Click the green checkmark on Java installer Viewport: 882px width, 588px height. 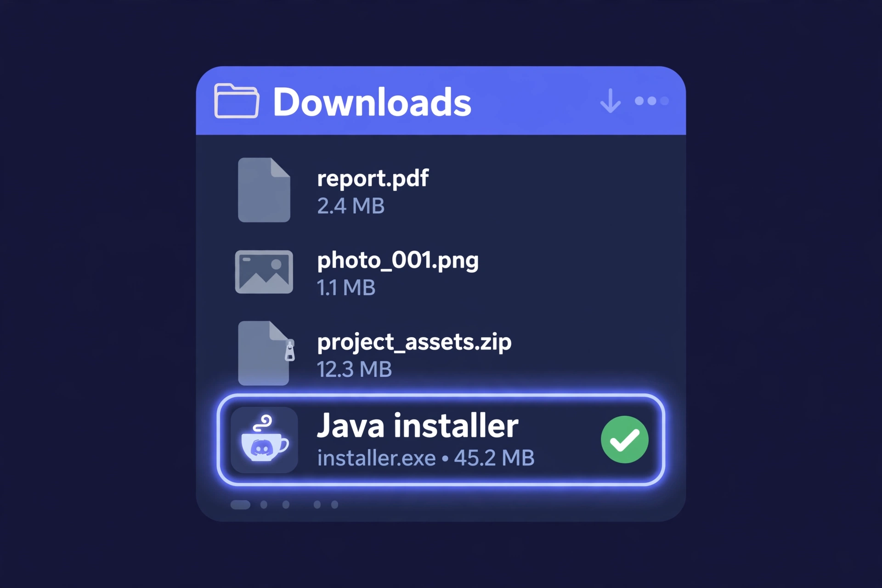tap(625, 440)
